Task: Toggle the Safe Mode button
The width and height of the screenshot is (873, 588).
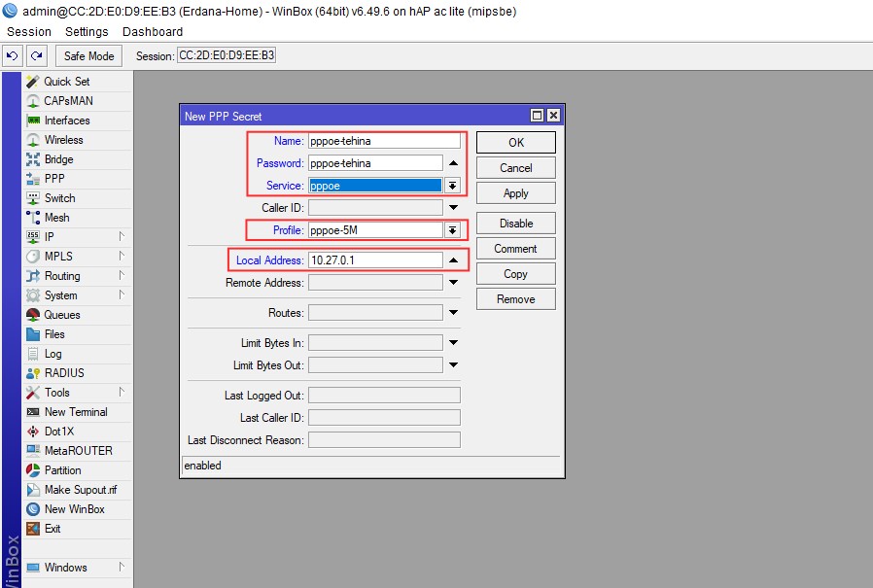Action: [89, 56]
